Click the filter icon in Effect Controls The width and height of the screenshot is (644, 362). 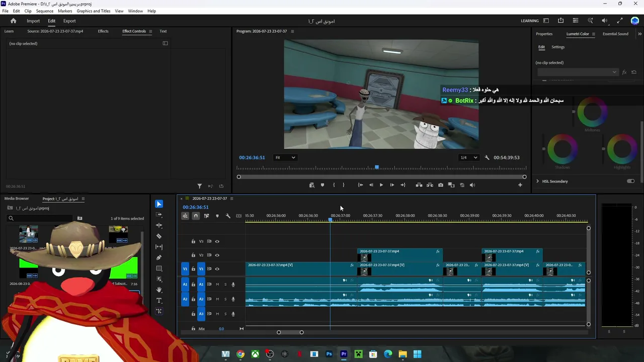pyautogui.click(x=199, y=186)
